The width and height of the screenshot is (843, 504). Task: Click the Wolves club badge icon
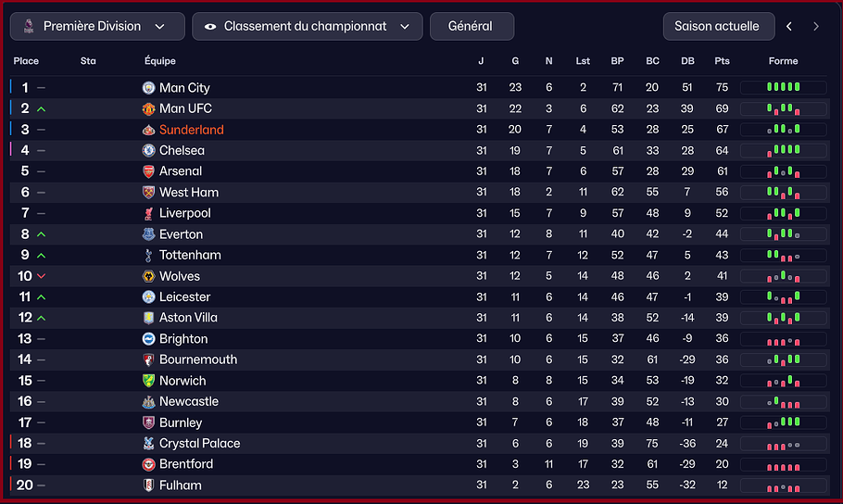coord(148,276)
